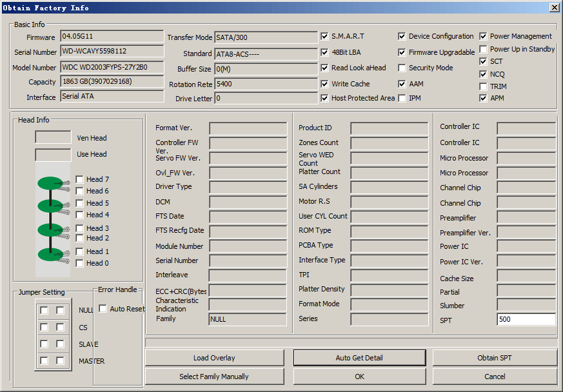Click the Family field showing NULL
563x392 pixels.
(x=248, y=319)
